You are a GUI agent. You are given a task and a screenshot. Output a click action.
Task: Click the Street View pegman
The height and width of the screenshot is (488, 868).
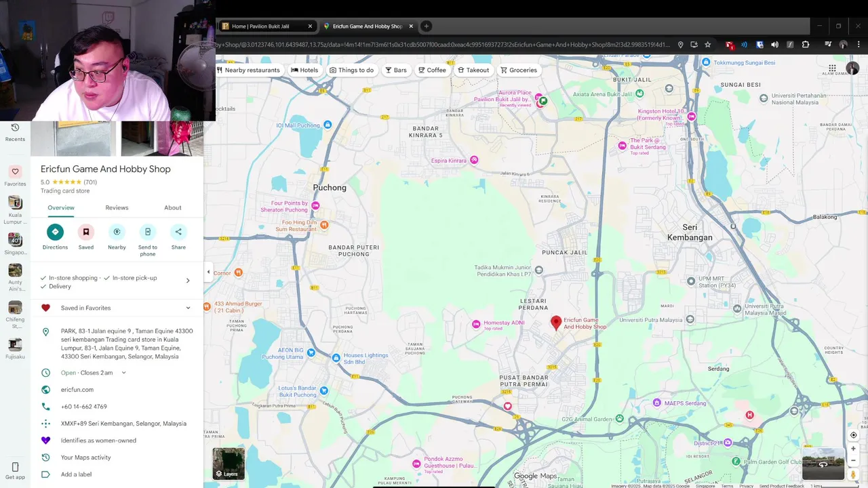coord(853,474)
